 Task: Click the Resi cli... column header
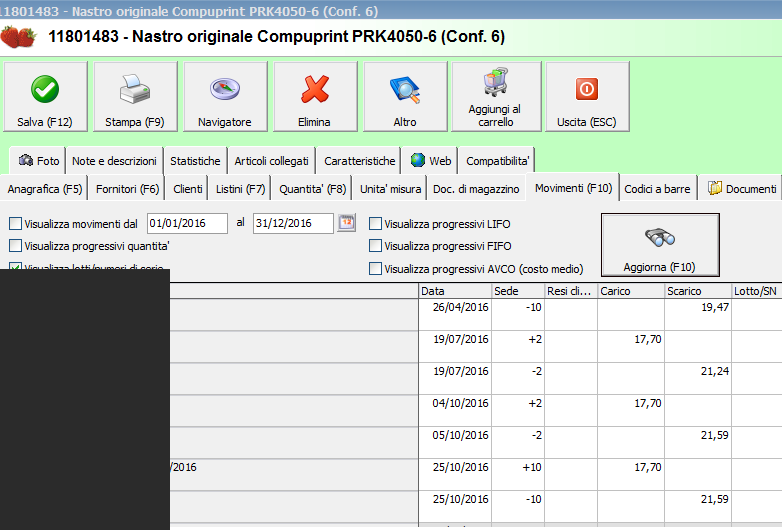point(571,291)
